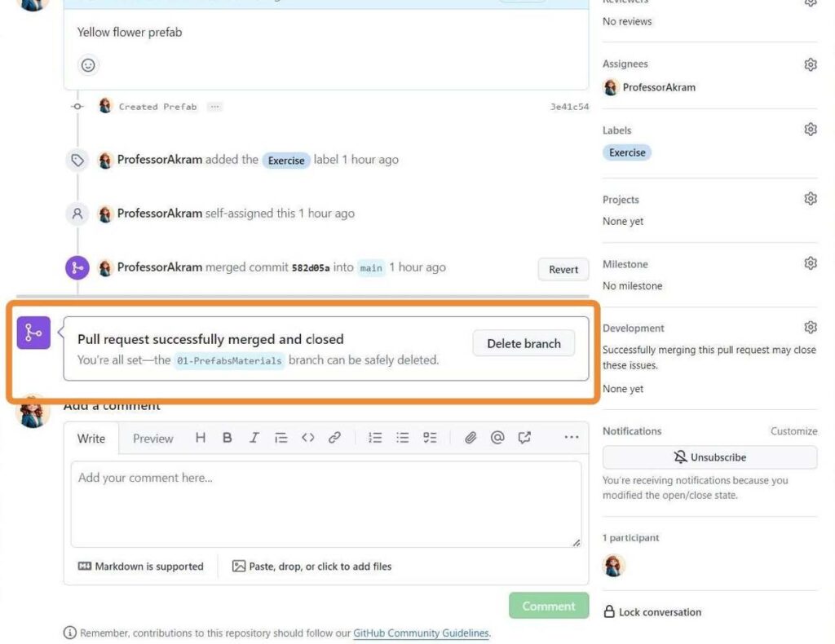This screenshot has height=644, width=835.
Task: Insert code formatting
Action: pos(307,438)
